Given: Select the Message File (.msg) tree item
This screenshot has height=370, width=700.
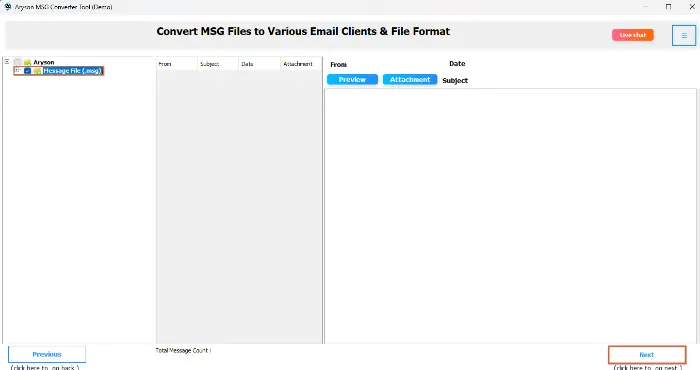Looking at the screenshot, I should point(72,71).
